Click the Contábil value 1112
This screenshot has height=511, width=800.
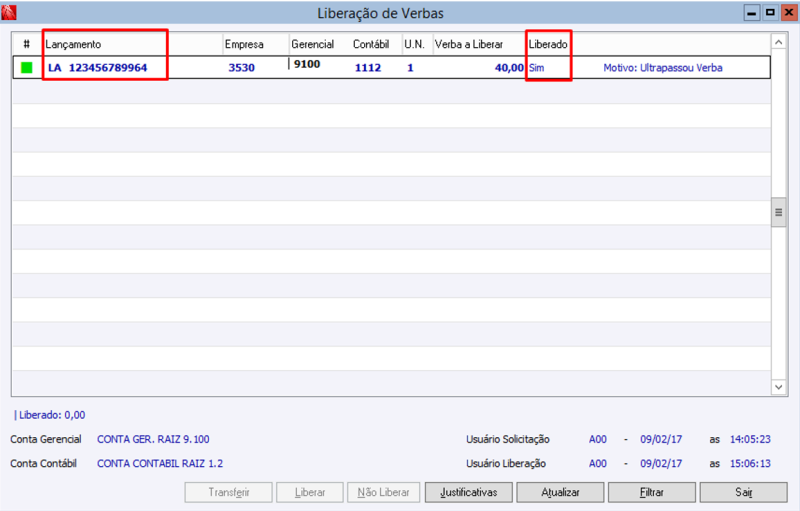(x=368, y=67)
